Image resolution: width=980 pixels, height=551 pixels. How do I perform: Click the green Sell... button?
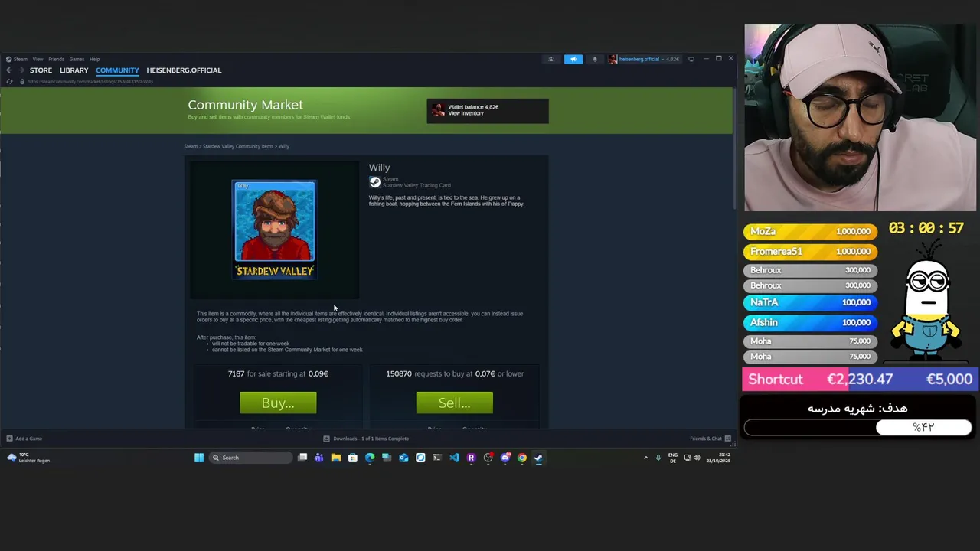[454, 403]
